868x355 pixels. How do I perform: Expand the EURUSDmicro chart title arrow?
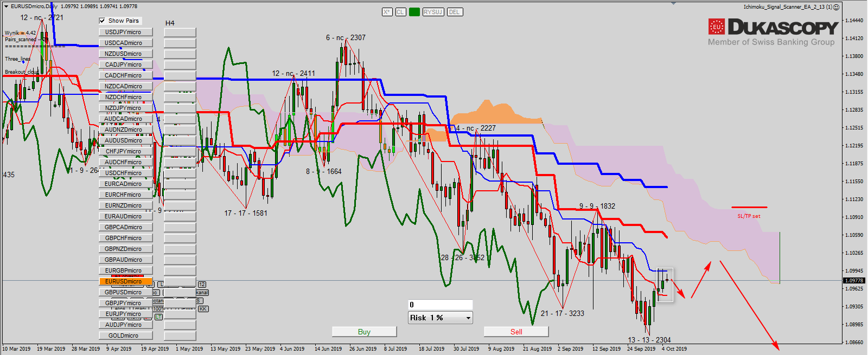[x=6, y=7]
